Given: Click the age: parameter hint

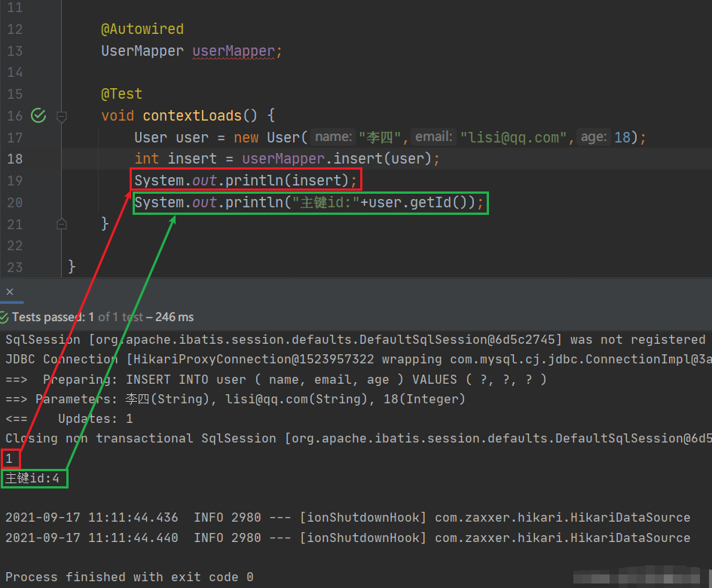Looking at the screenshot, I should [594, 136].
